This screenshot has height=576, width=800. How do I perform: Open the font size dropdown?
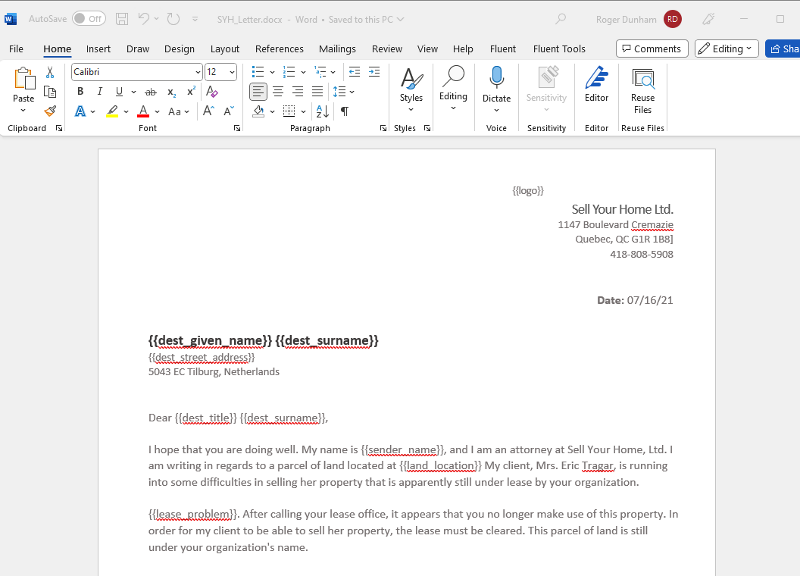coord(232,72)
